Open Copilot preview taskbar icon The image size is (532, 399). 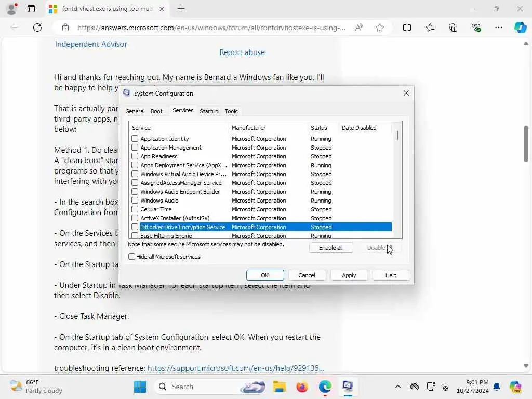(515, 387)
